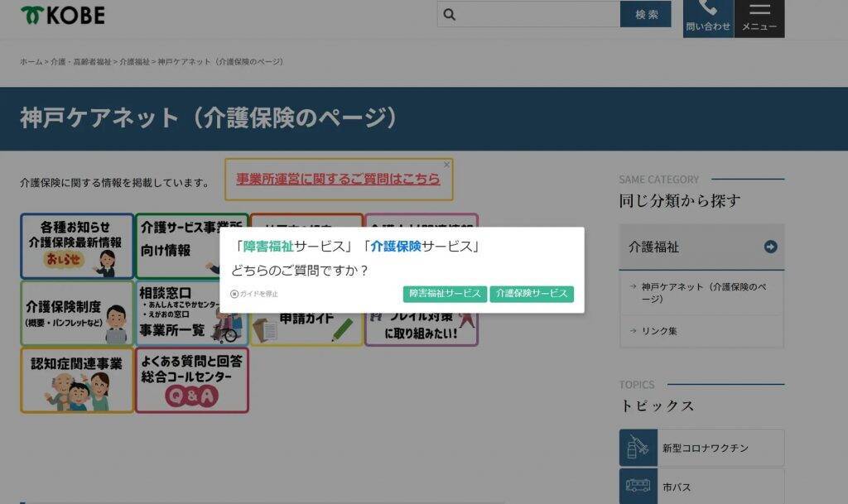Navigate via the 介護福祉 breadcrumb
Image resolution: width=848 pixels, height=504 pixels.
133,60
